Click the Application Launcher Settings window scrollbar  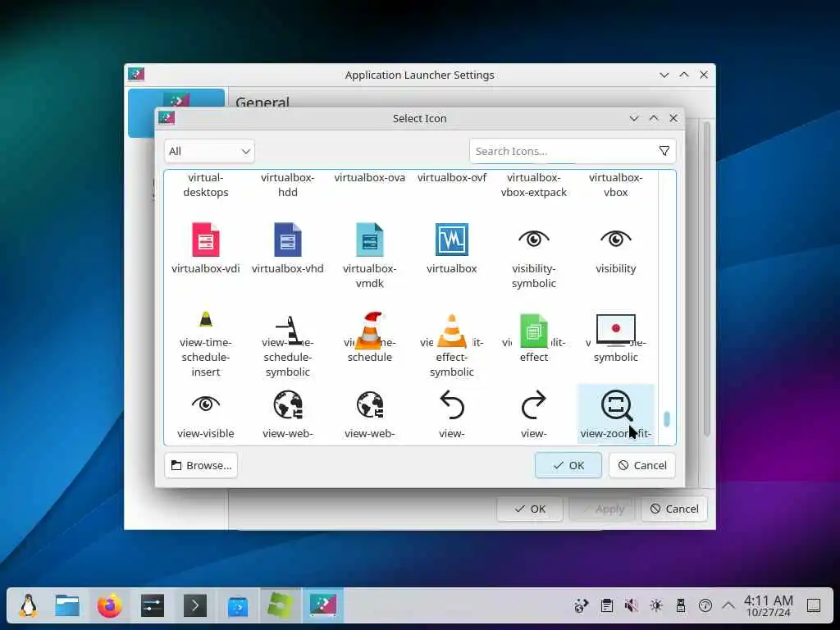click(706, 279)
